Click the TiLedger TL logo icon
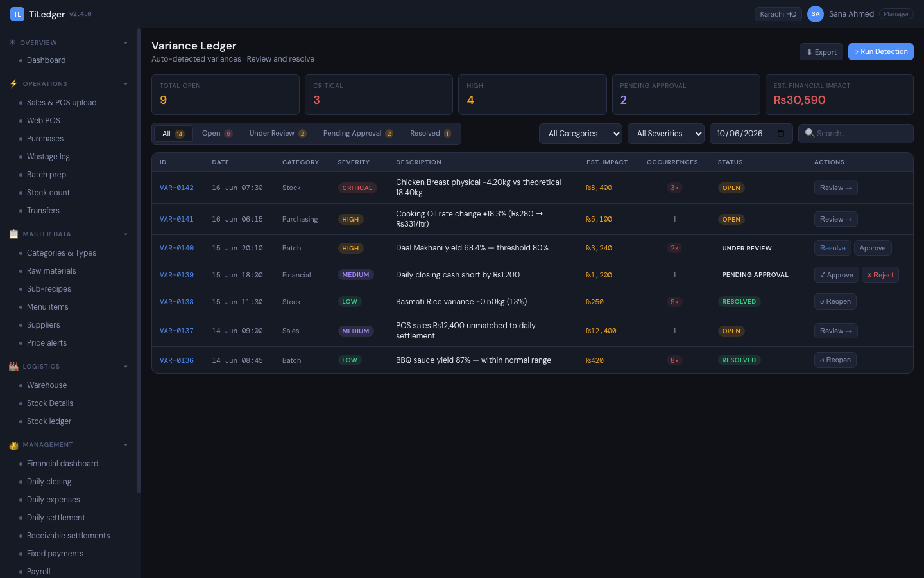 tap(17, 14)
